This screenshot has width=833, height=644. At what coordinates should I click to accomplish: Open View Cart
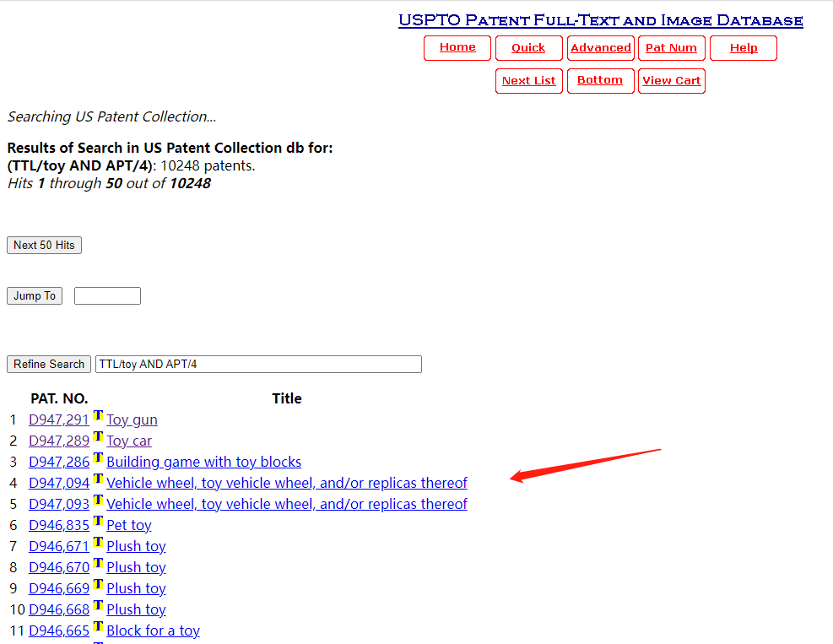[x=672, y=81]
